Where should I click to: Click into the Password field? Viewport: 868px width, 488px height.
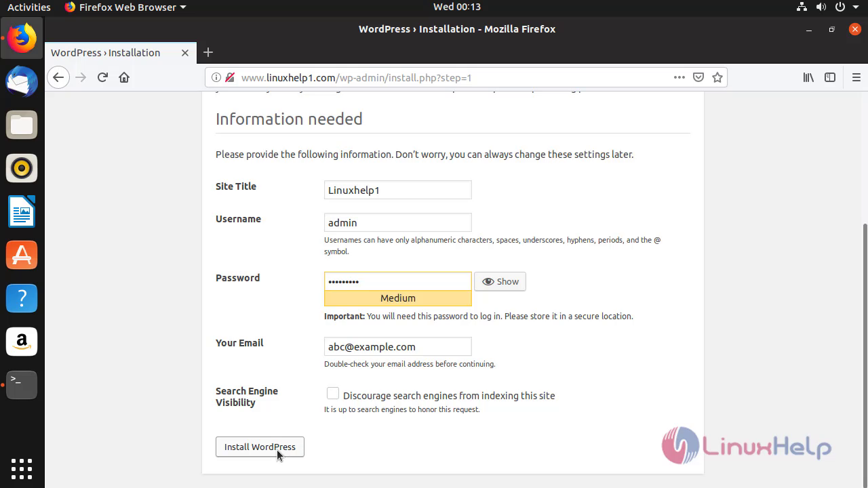[x=397, y=281]
